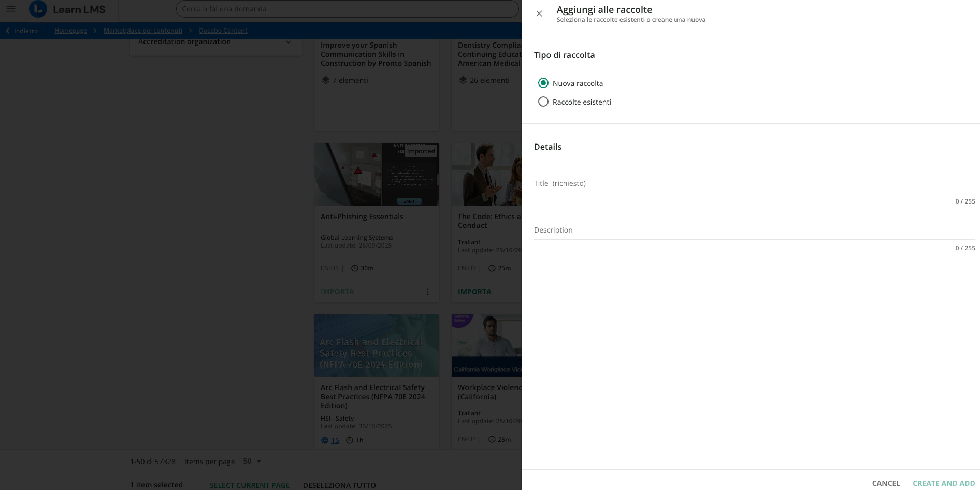Click the languages globe icon on Arc Flash card
The width and height of the screenshot is (980, 490).
click(325, 440)
